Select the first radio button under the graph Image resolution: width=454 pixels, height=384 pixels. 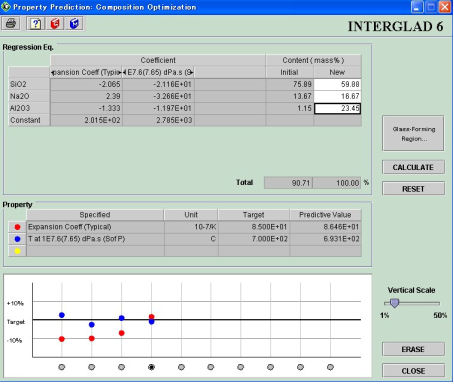(x=62, y=367)
